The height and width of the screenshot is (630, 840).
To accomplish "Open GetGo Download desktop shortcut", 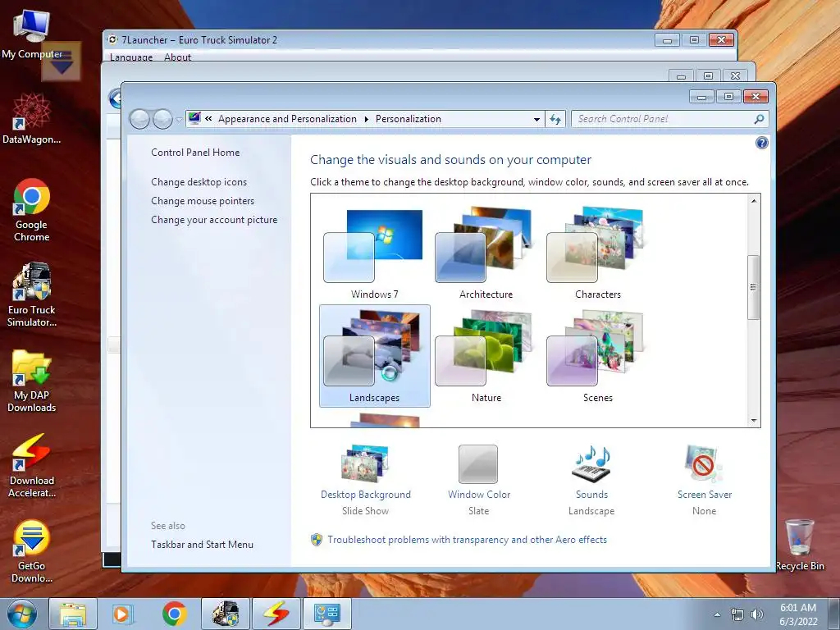I will point(32,551).
